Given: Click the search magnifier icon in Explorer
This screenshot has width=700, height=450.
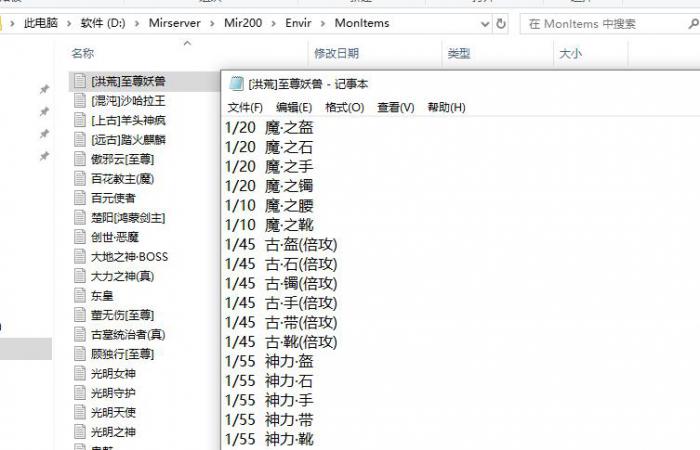Looking at the screenshot, I should pos(693,23).
